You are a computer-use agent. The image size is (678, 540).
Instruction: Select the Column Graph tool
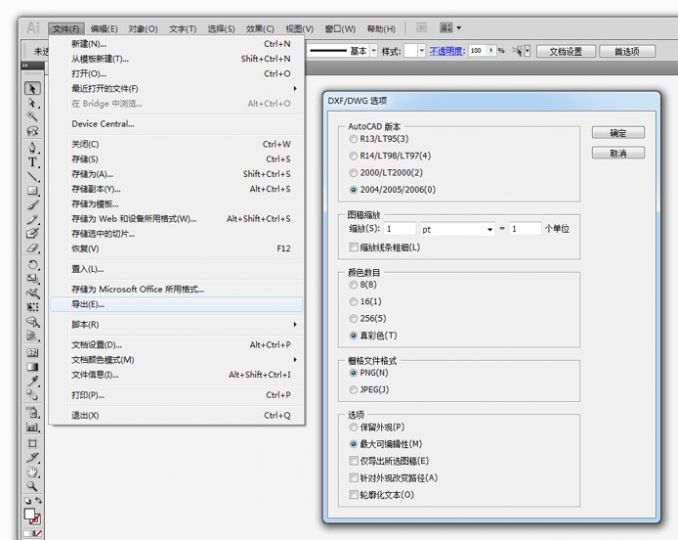[x=32, y=427]
